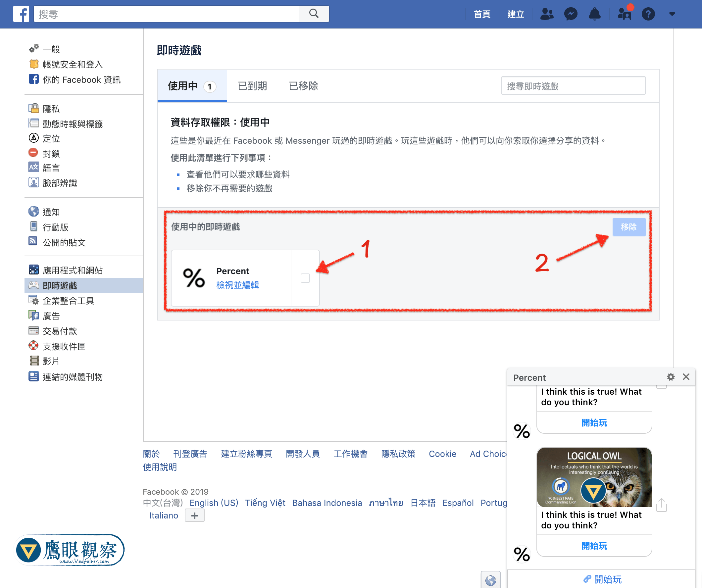702x588 pixels.
Task: Select the 使用中 tab
Action: pyautogui.click(x=192, y=86)
